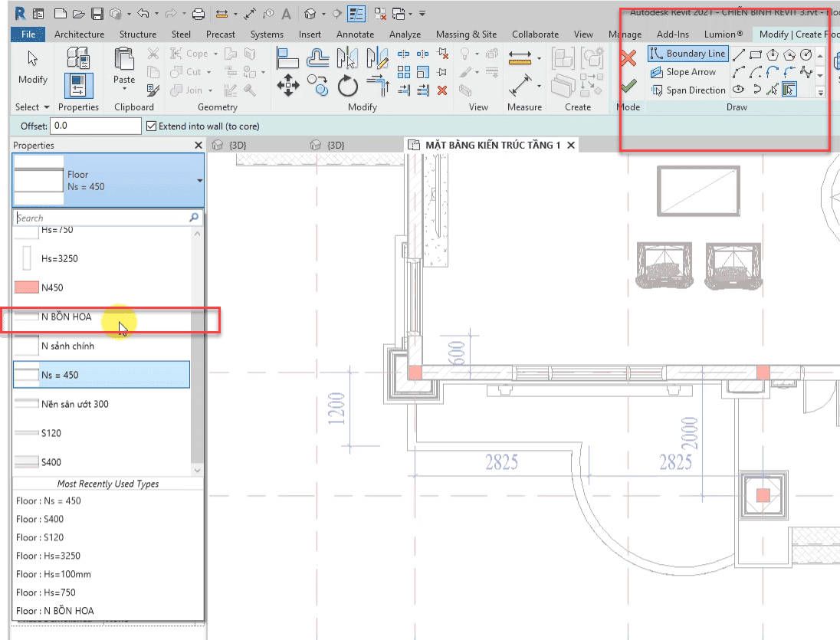Select the Mirror Pick Axis tool
The width and height of the screenshot is (840, 640).
[346, 57]
